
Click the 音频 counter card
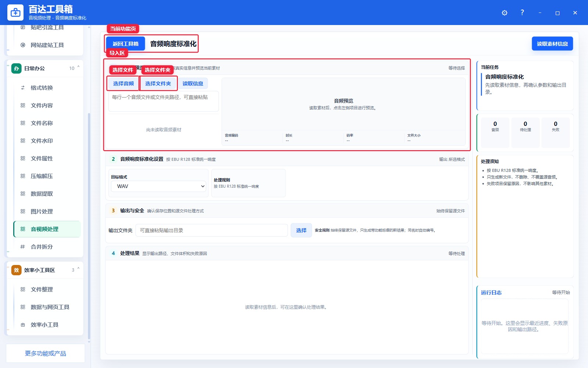click(x=495, y=132)
